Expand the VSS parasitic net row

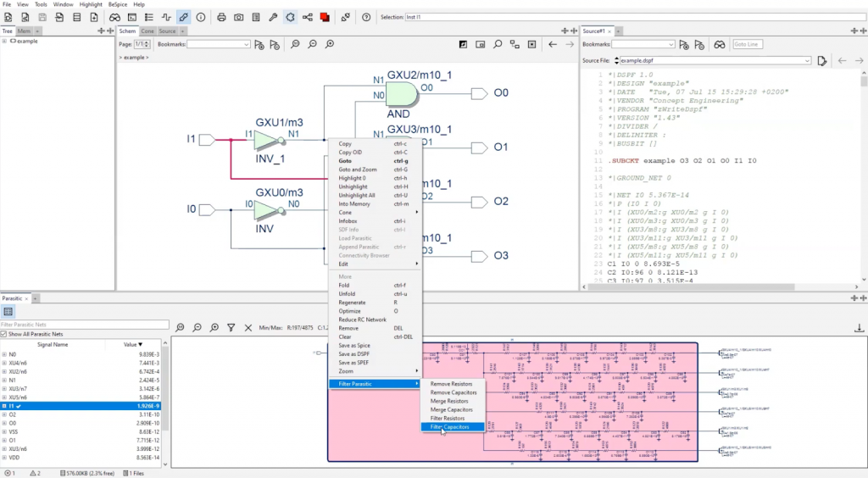tap(4, 431)
